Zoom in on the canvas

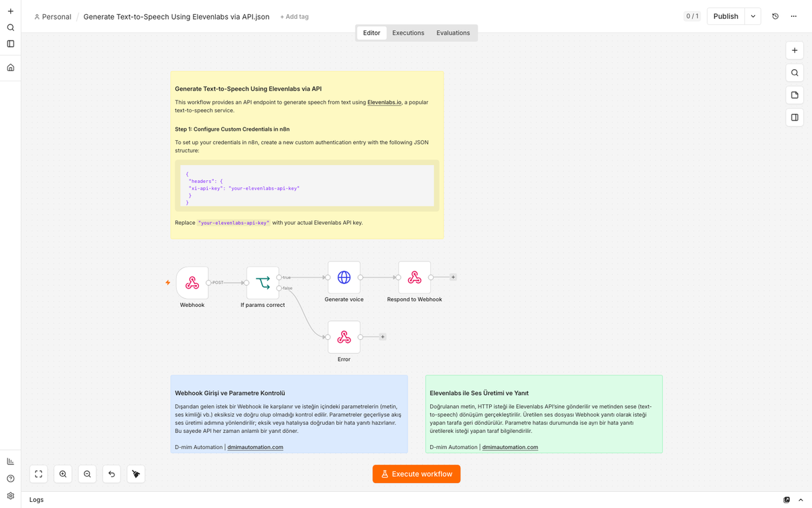coord(63,474)
